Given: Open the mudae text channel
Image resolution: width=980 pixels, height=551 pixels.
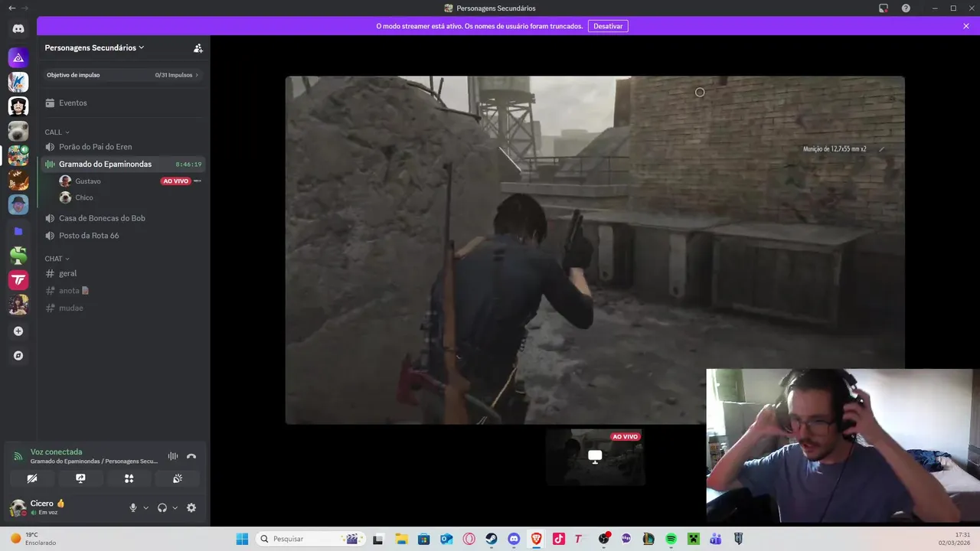Looking at the screenshot, I should click(122, 308).
